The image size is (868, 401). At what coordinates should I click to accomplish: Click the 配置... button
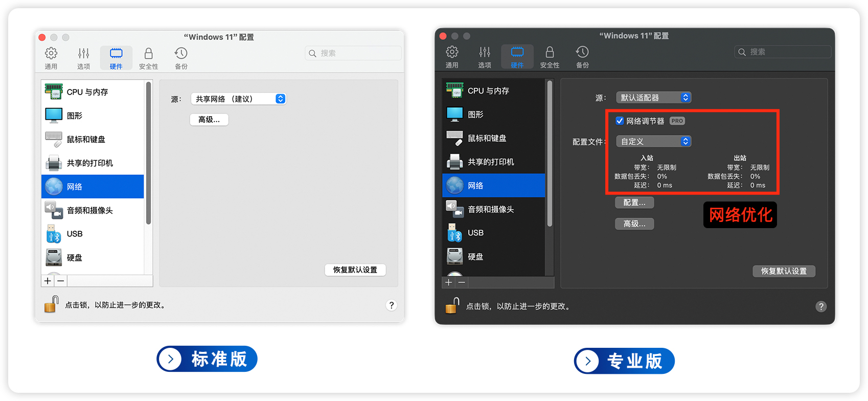coord(634,203)
